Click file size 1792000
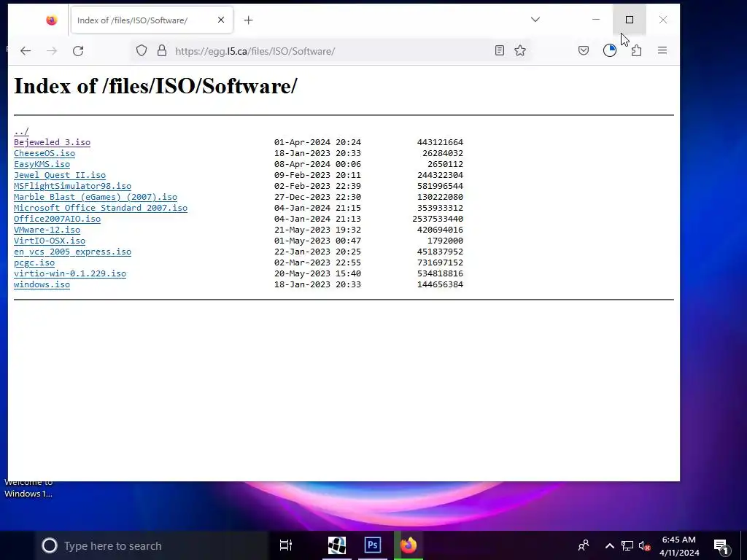The image size is (747, 560). (x=446, y=241)
